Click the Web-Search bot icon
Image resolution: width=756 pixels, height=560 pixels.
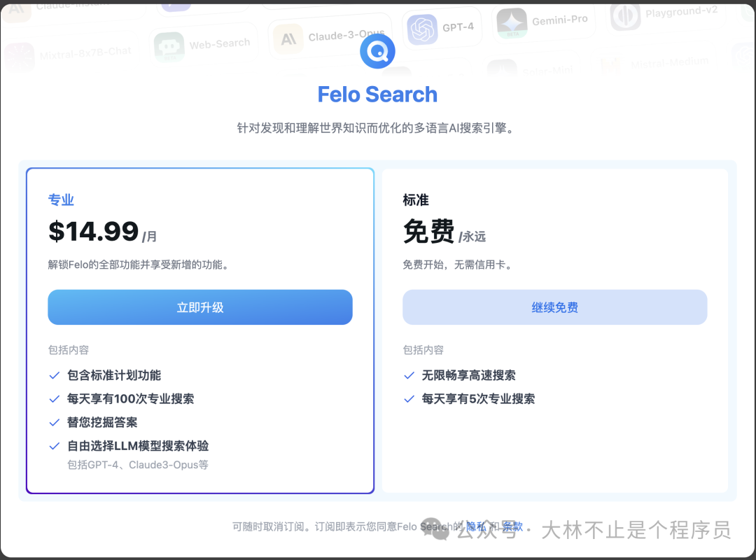169,48
